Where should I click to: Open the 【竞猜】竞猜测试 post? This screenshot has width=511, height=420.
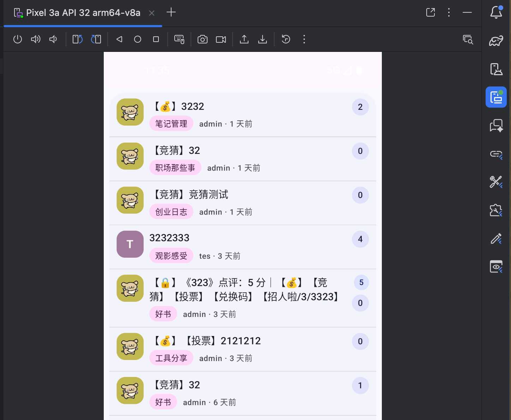coord(191,194)
